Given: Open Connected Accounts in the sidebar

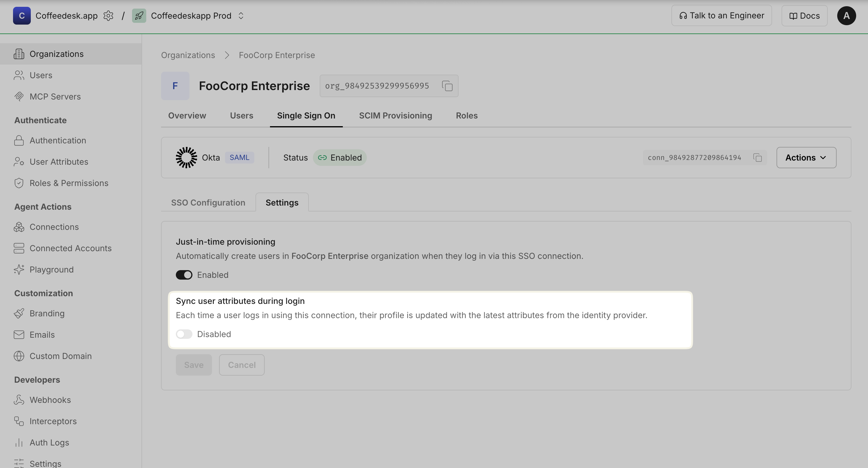Looking at the screenshot, I should click(70, 248).
